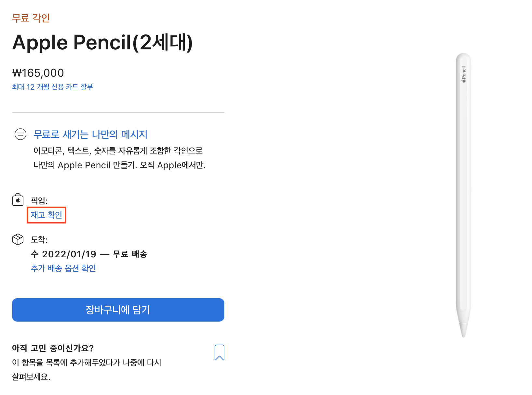Click the shipping box delivery icon
This screenshot has width=532, height=395.
[18, 239]
